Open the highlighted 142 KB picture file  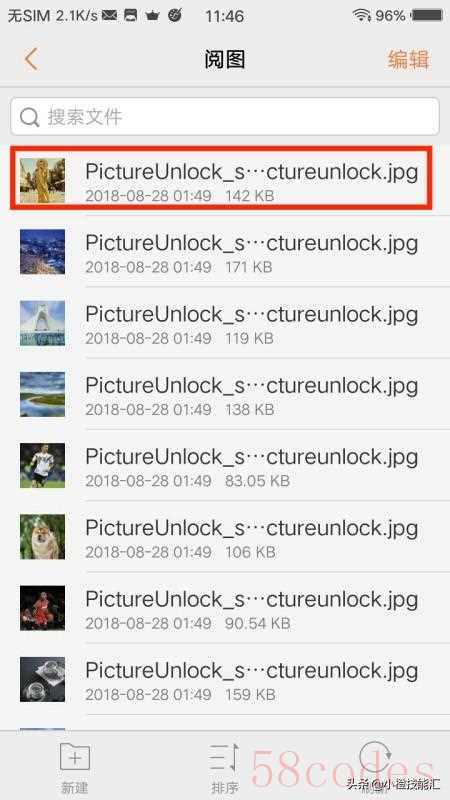tap(221, 178)
